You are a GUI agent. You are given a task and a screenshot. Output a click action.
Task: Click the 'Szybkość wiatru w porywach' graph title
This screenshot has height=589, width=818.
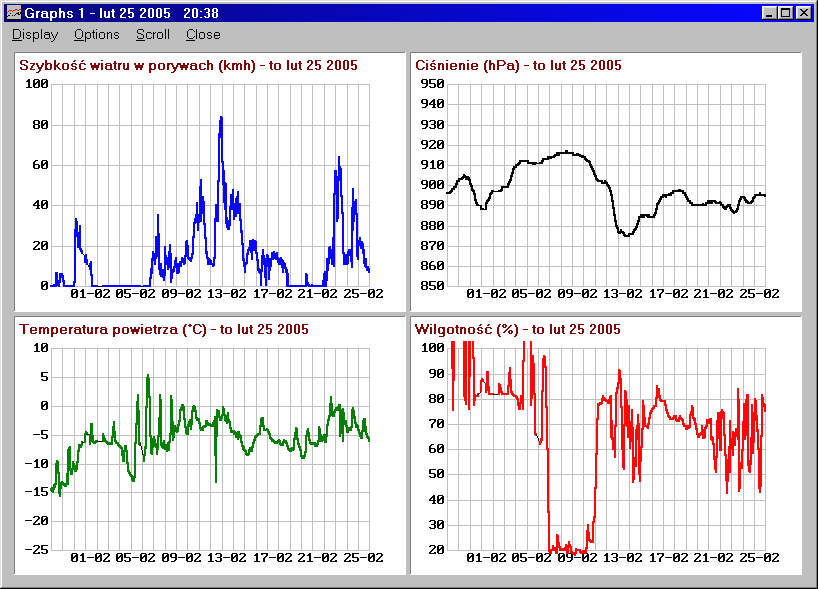[x=188, y=65]
